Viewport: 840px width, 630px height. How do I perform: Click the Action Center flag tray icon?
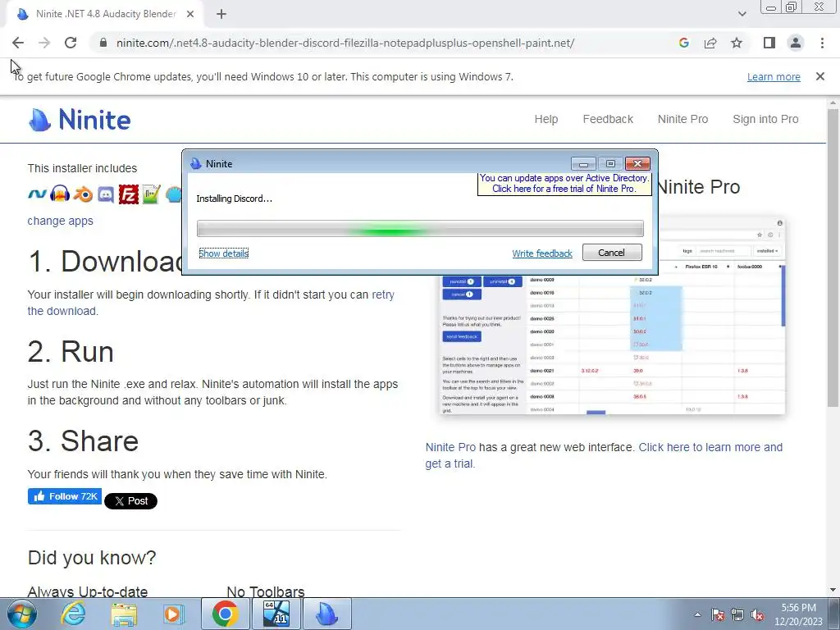click(x=718, y=615)
